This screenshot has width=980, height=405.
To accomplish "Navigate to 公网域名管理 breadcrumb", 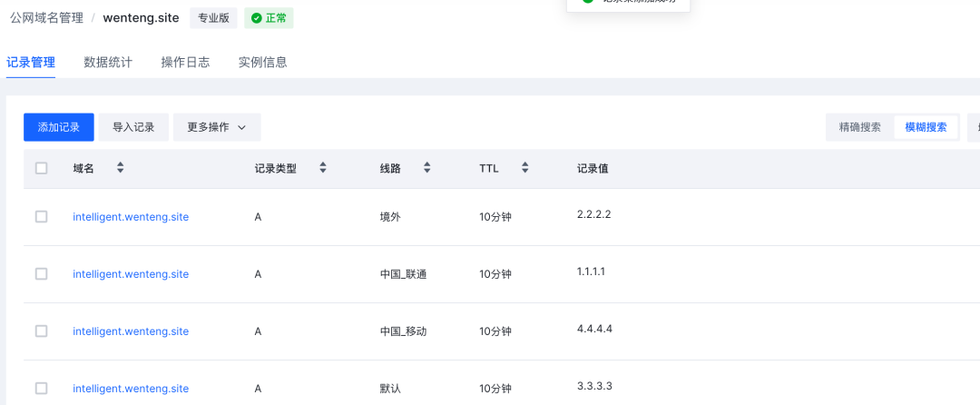I will click(46, 18).
